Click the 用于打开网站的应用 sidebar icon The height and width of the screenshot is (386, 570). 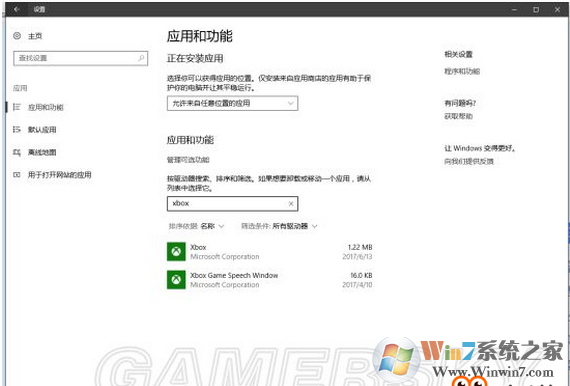[x=17, y=175]
